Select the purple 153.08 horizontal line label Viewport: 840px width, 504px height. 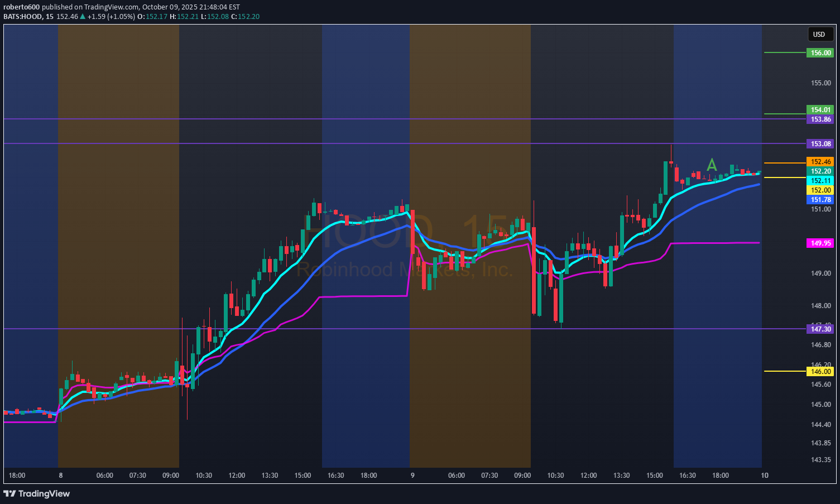click(x=820, y=144)
